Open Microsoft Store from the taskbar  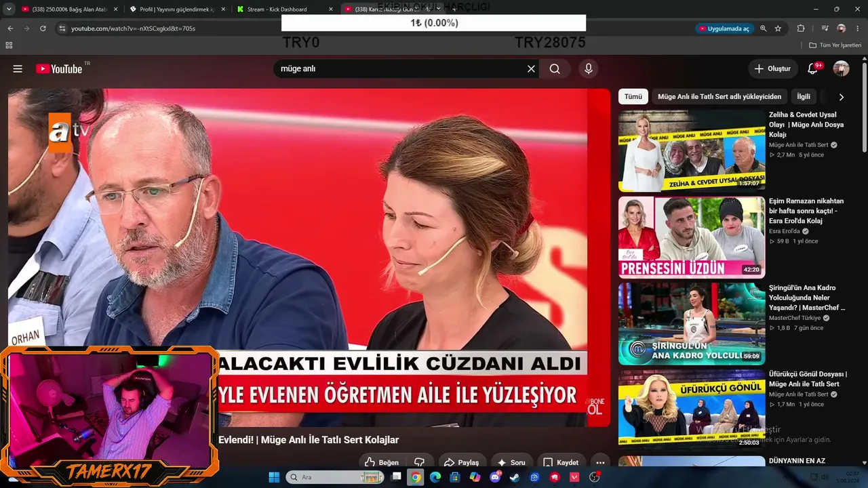point(455,477)
